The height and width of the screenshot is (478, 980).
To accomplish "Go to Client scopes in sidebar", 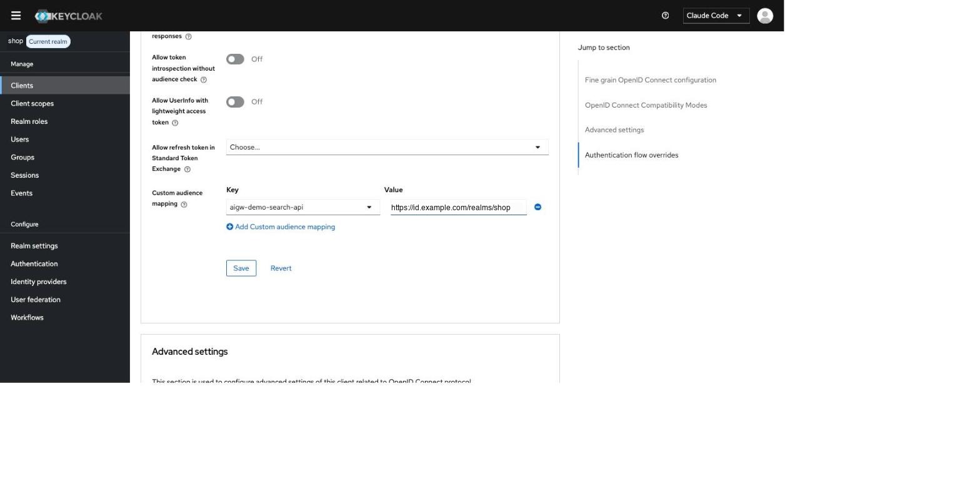I will [x=65, y=103].
